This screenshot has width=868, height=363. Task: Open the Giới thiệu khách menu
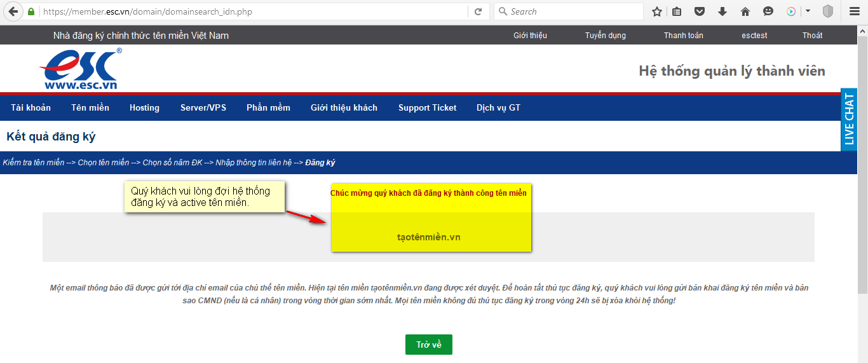[x=344, y=107]
